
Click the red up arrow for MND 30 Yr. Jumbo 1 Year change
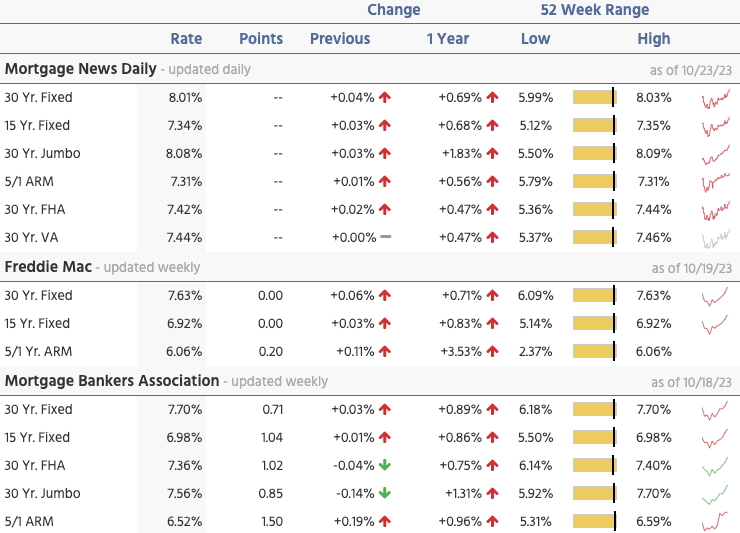492,154
